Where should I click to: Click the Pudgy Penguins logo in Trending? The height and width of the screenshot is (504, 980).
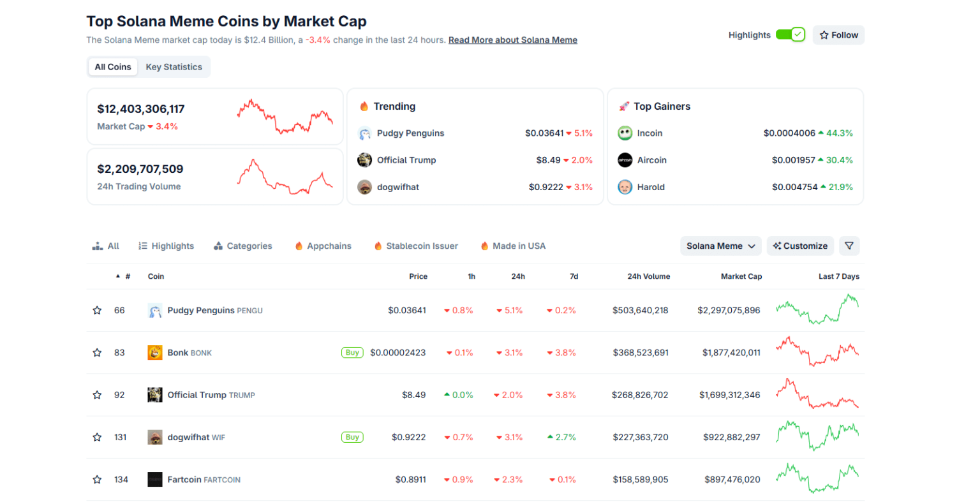364,133
